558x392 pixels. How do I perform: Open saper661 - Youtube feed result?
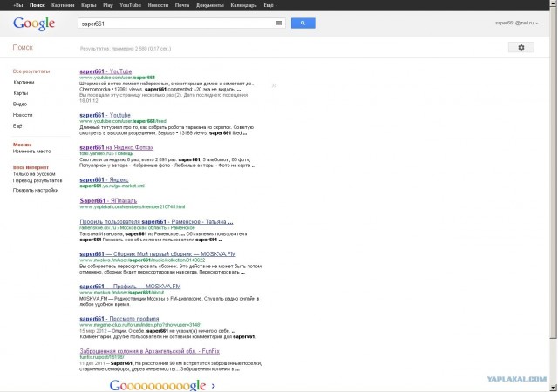[x=105, y=115]
